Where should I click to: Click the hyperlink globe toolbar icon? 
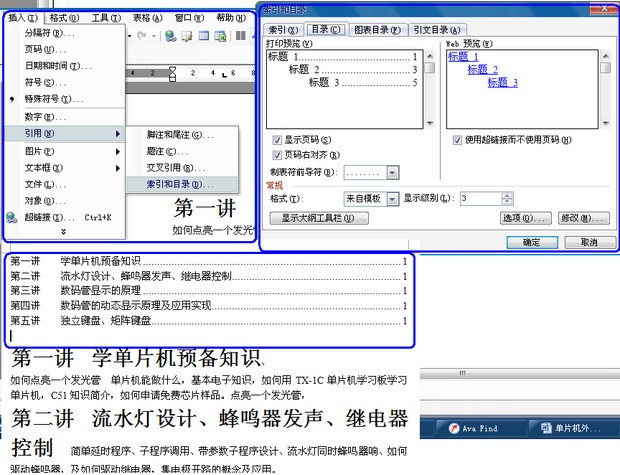point(171,36)
